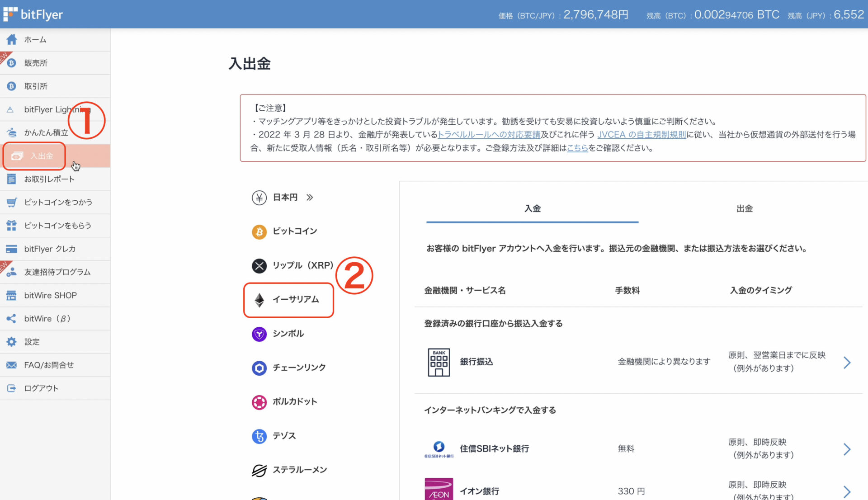868x500 pixels.
Task: Open 設定 menu label
Action: point(32,342)
